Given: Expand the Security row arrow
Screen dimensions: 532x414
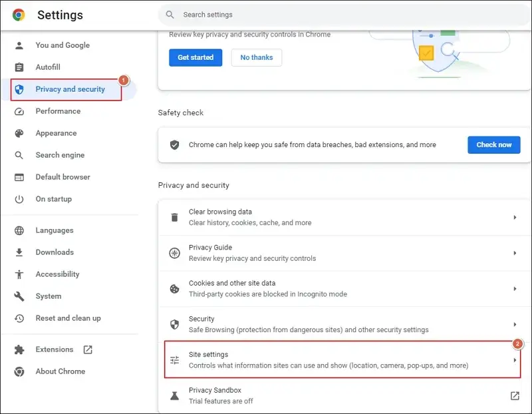Looking at the screenshot, I should 515,324.
